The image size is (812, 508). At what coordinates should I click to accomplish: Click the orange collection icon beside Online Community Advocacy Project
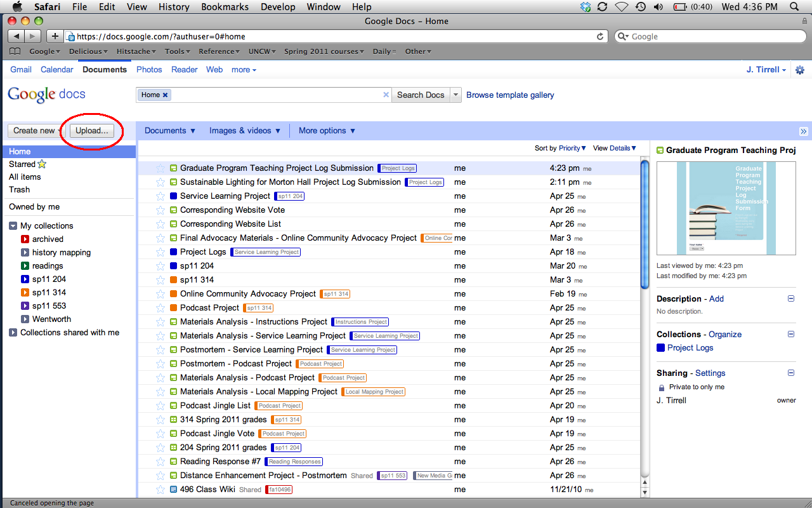pos(174,294)
